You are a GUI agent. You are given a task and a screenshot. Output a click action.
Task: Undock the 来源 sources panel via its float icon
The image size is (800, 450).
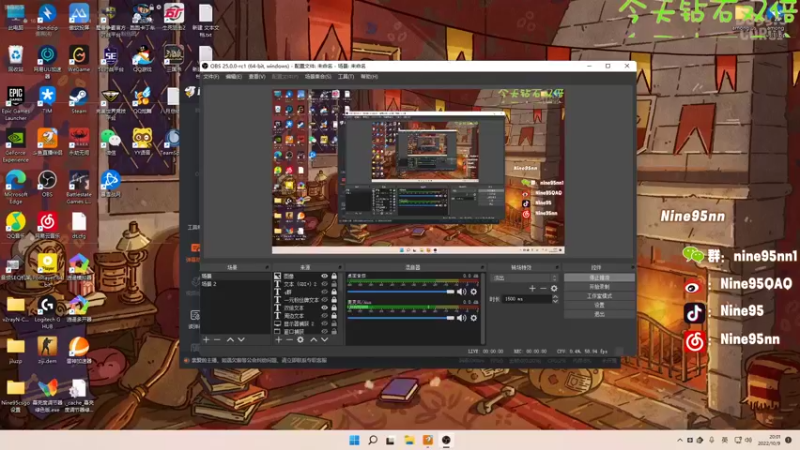(340, 267)
